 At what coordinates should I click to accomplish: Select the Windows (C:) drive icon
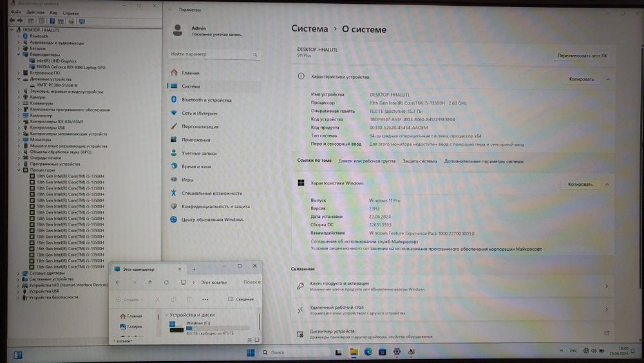[x=173, y=326]
